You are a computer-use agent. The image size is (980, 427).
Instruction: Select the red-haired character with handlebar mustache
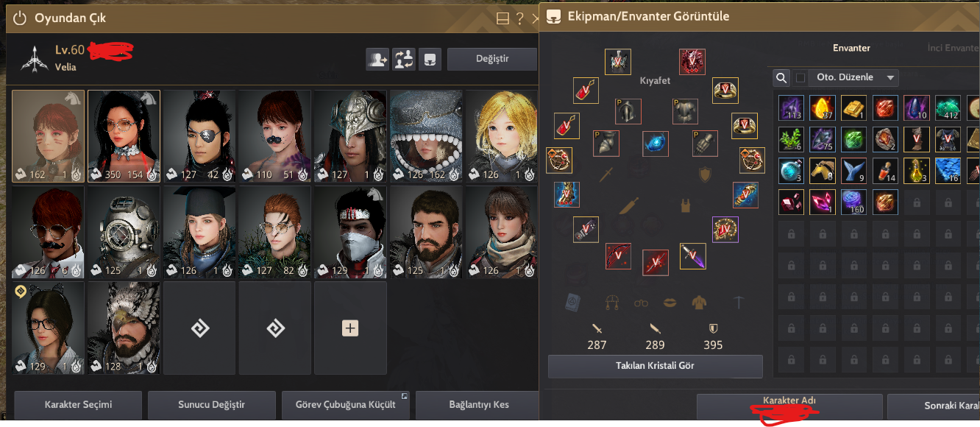[49, 232]
